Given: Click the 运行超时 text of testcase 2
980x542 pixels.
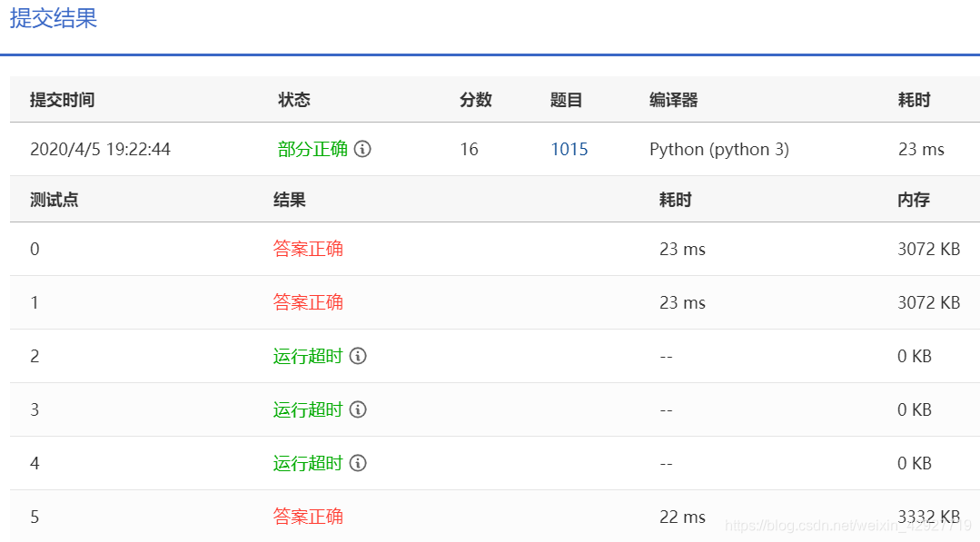Looking at the screenshot, I should pos(308,356).
